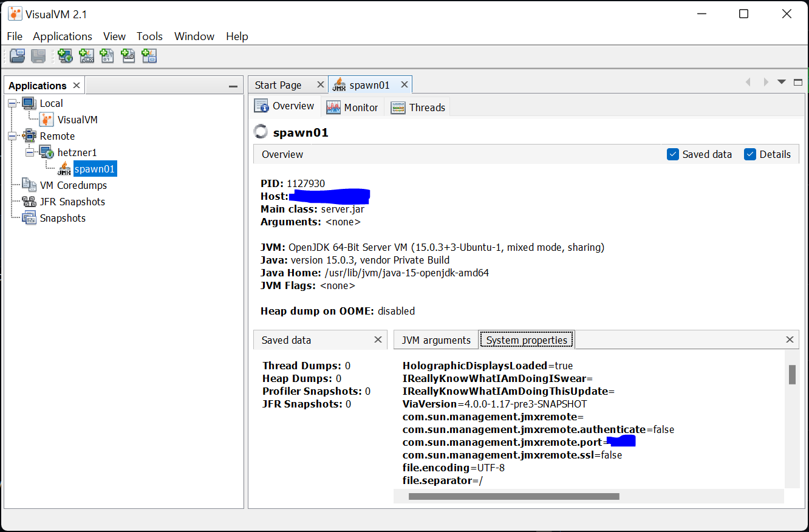The image size is (809, 532).
Task: Minimize the Applications panel
Action: click(x=233, y=86)
